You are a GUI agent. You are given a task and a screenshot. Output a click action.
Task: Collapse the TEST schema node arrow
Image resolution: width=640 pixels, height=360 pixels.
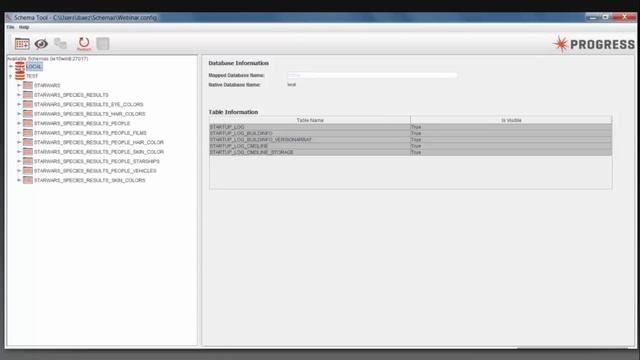pyautogui.click(x=11, y=76)
